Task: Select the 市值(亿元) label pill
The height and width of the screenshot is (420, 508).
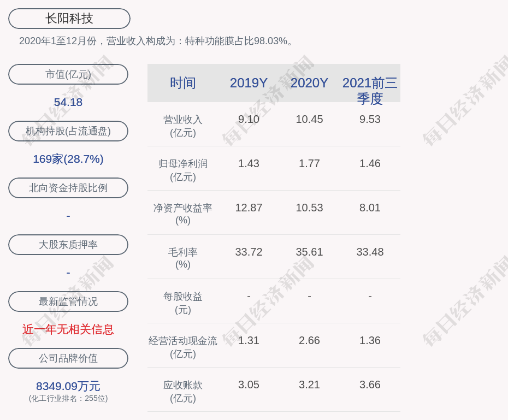Action: 68,74
